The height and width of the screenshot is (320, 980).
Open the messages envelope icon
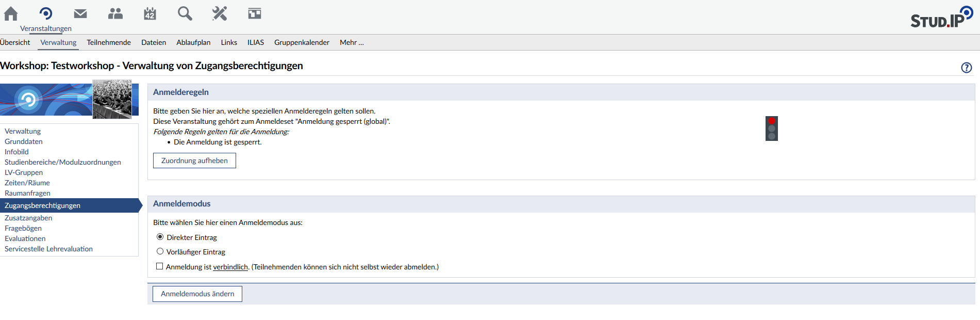[x=80, y=14]
